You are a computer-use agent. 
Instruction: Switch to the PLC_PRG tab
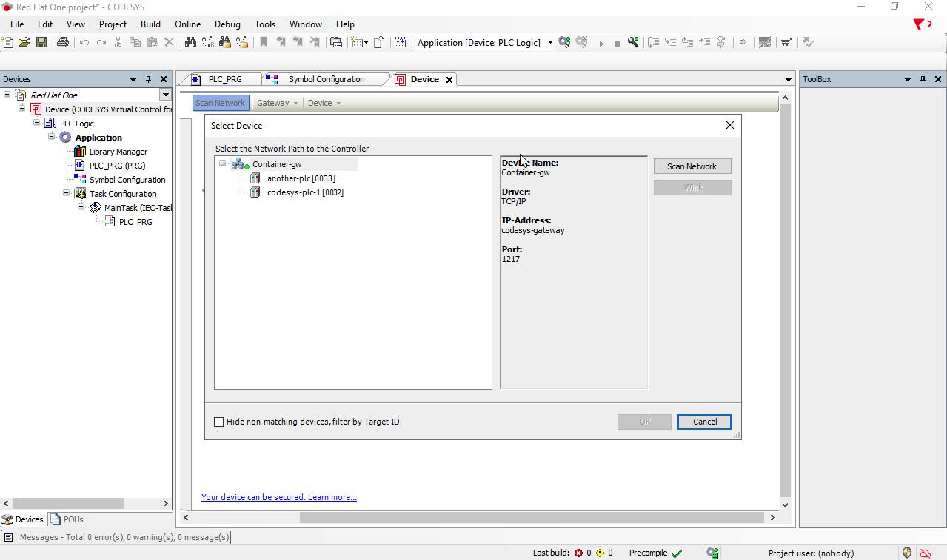(x=225, y=79)
